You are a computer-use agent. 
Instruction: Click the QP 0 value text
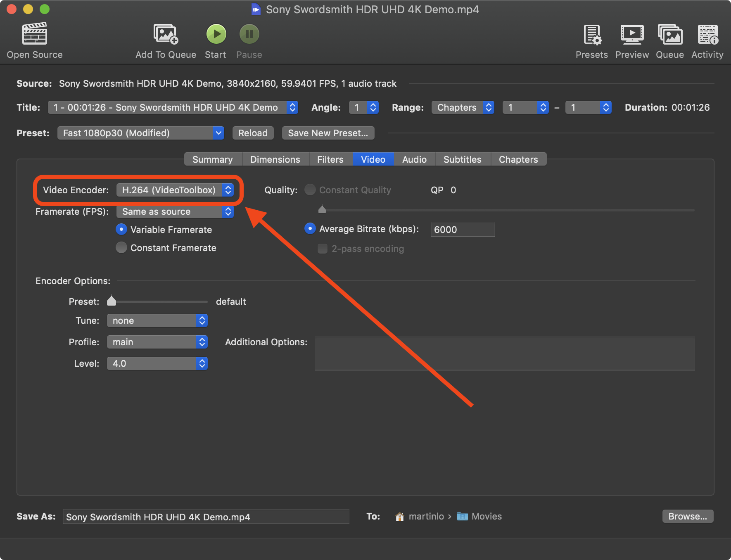point(444,190)
